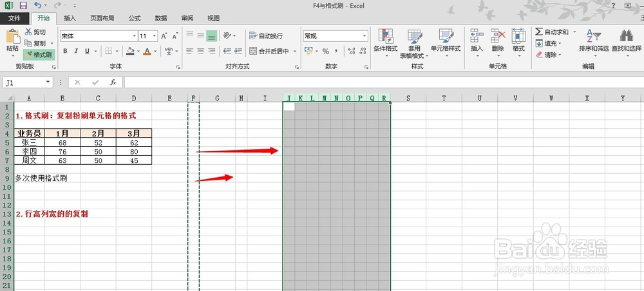Viewport: 644px width, 291px height.
Task: Click the Percent Style icon
Action: pyautogui.click(x=326, y=52)
